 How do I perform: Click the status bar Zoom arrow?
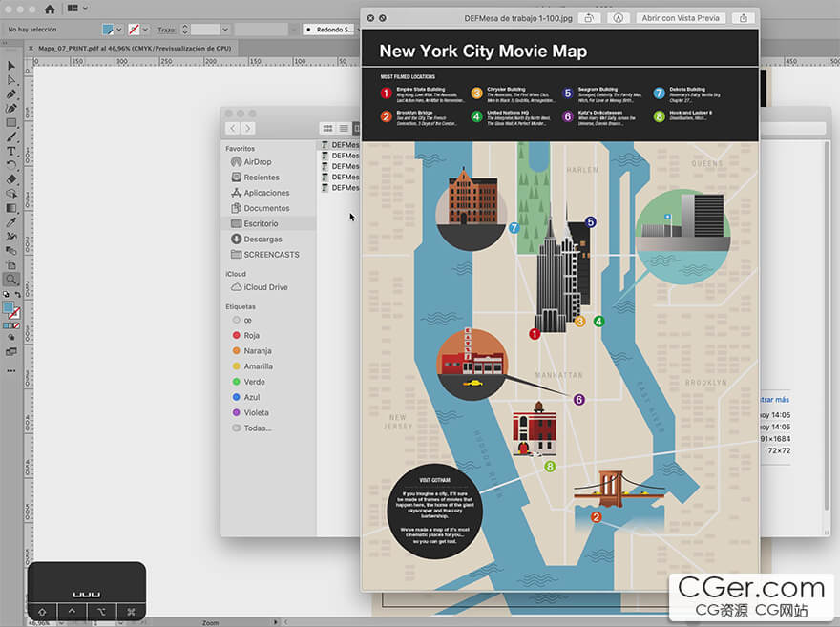click(276, 622)
